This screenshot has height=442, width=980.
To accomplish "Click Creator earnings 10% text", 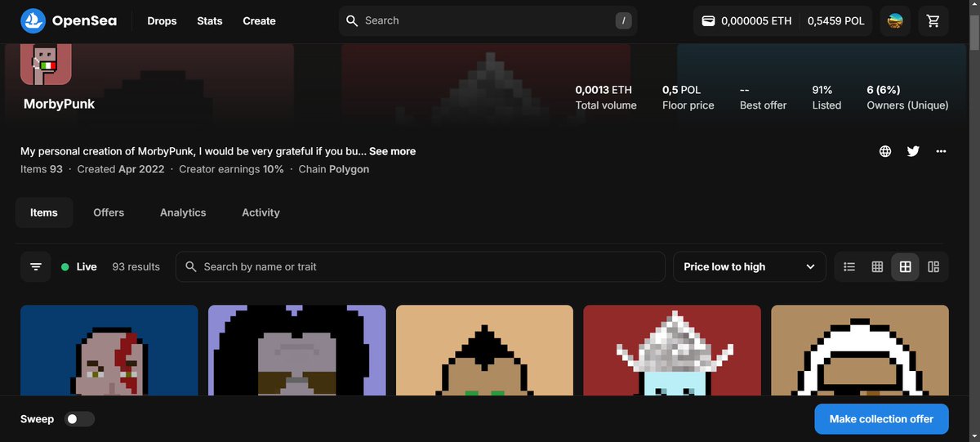I will [x=231, y=169].
